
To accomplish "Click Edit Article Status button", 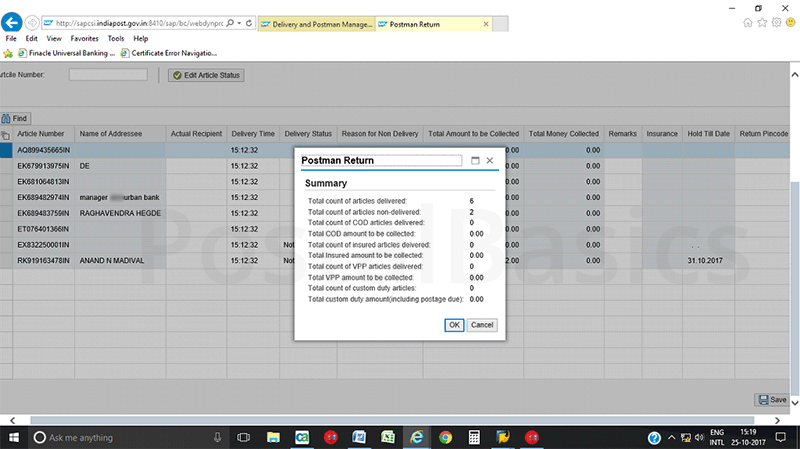I will 206,75.
